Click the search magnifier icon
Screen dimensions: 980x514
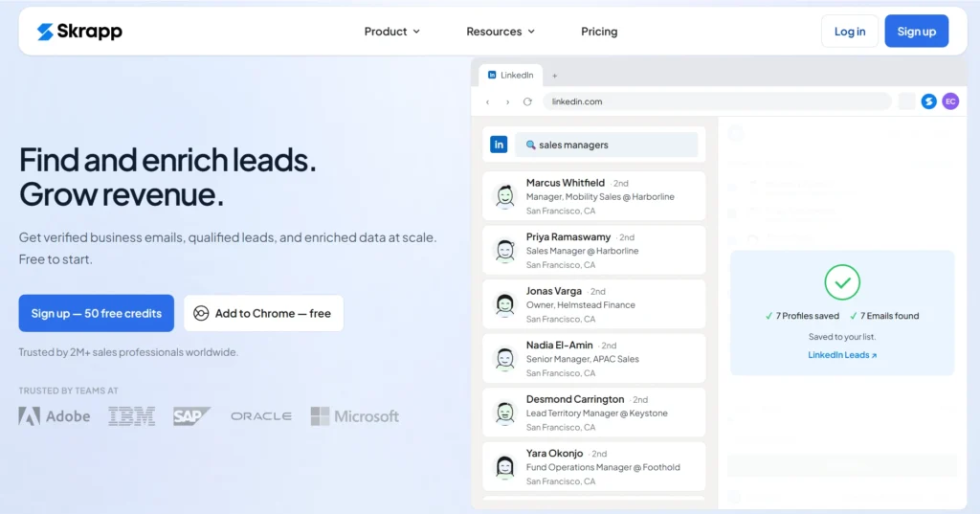[530, 145]
